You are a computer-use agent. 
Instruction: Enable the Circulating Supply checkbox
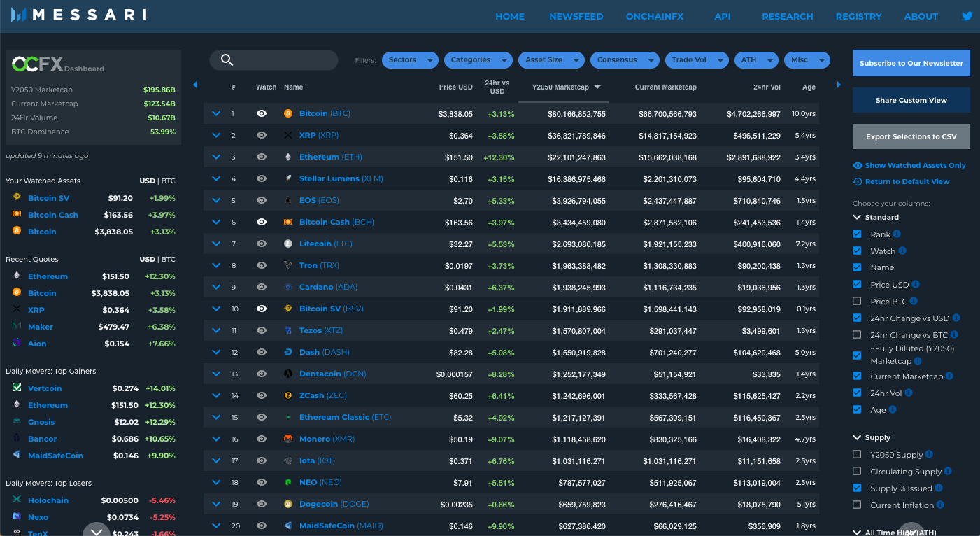pos(857,471)
